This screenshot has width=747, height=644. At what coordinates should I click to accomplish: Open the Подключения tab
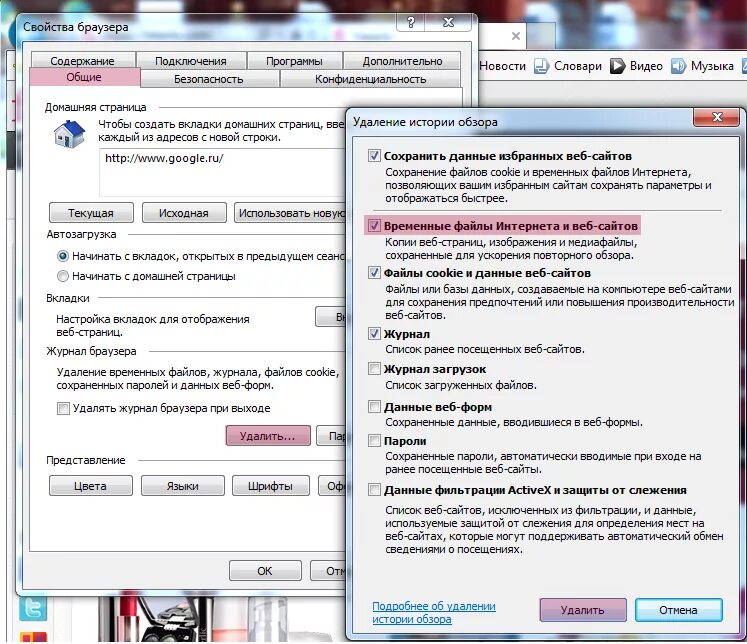click(x=191, y=60)
